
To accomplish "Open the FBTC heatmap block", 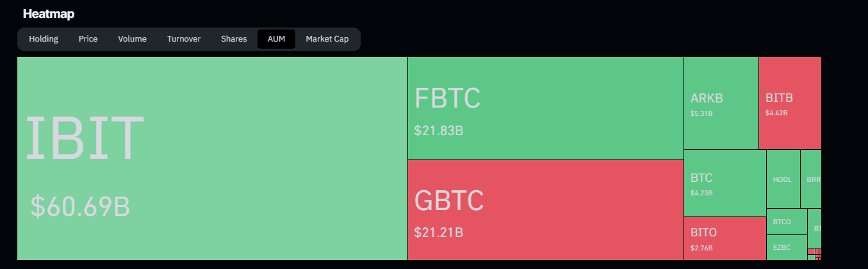I will pos(545,108).
